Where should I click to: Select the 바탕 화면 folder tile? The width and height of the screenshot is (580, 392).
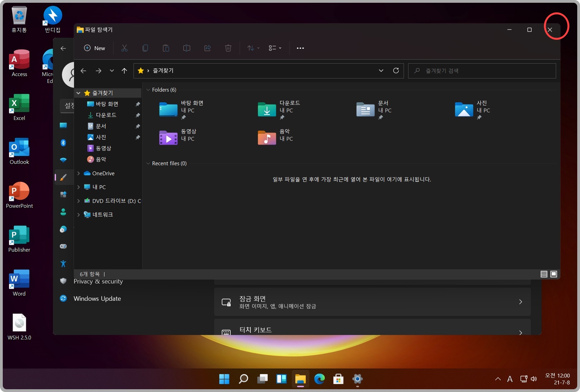pyautogui.click(x=182, y=110)
